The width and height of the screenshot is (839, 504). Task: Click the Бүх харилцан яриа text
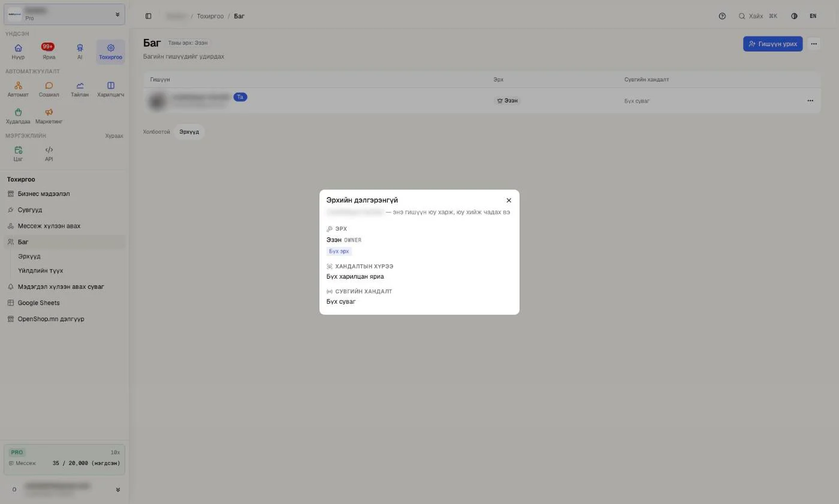[355, 277]
